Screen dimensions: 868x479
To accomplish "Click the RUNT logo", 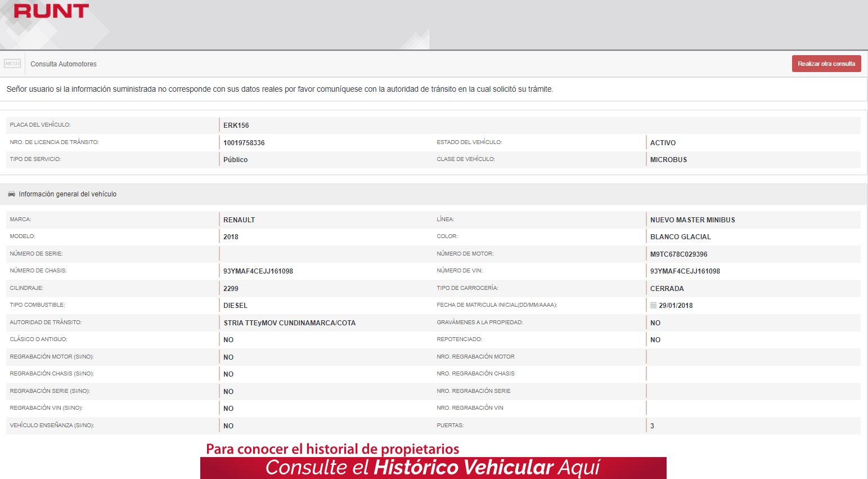I will coord(51,11).
